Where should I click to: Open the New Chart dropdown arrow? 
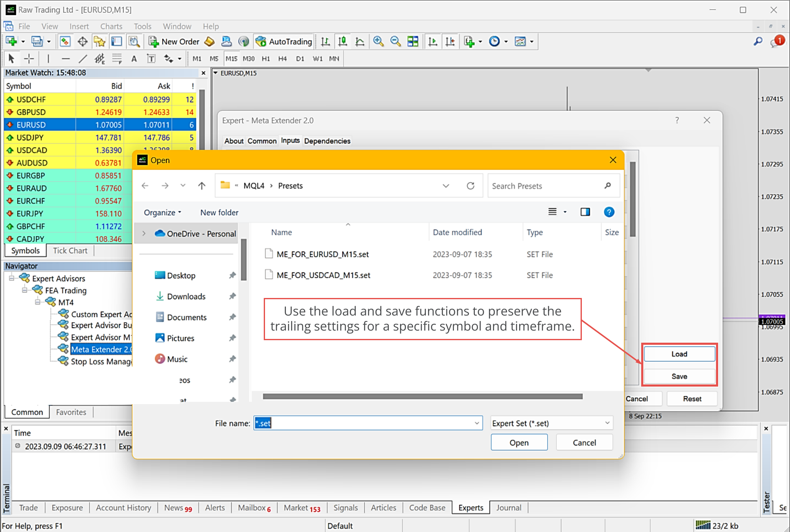coord(23,41)
